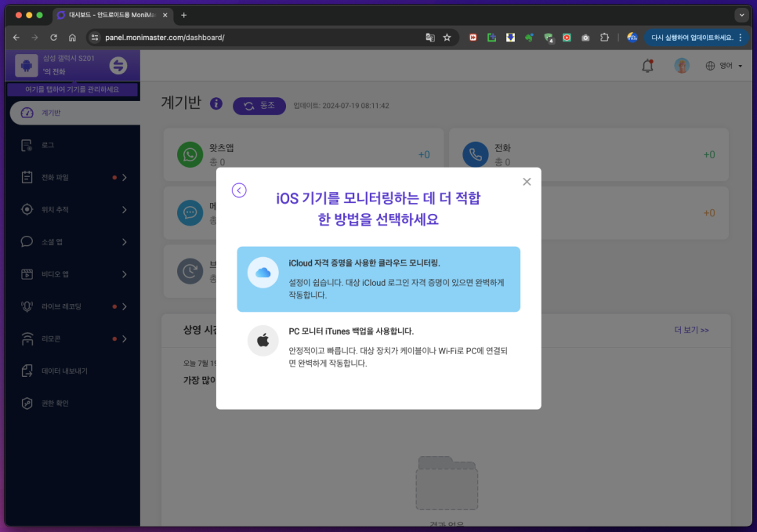Go to browser home page
Image resolution: width=757 pixels, height=532 pixels.
(x=72, y=38)
